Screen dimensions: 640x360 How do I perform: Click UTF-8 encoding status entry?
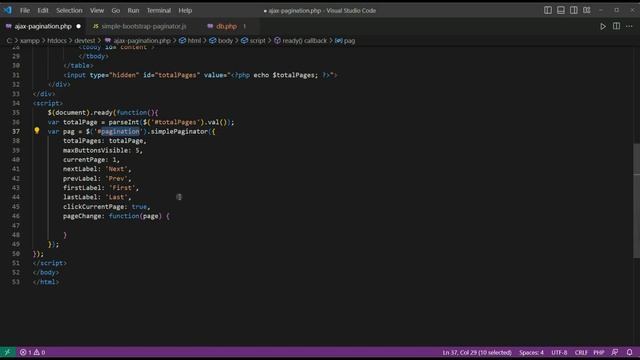[559, 352]
